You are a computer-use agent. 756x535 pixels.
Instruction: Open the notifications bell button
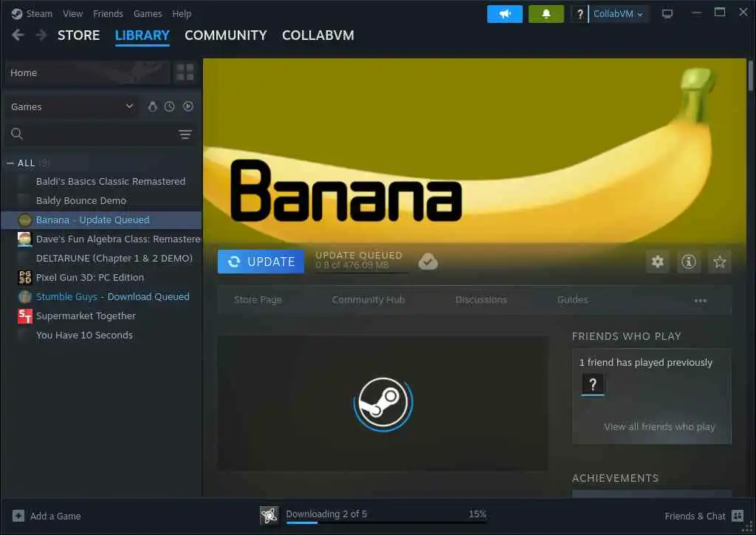(x=546, y=14)
